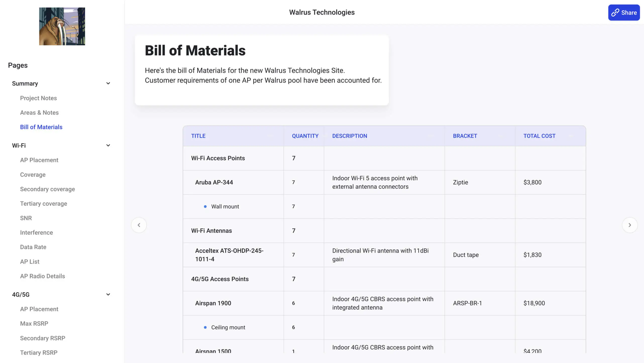Open the walrus logo thumbnail
Viewport: 644px width, 363px height.
[x=62, y=26]
